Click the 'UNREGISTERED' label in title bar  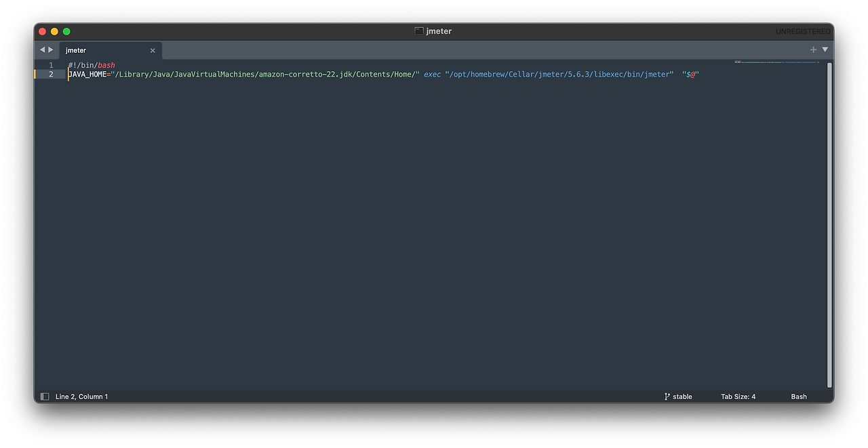[803, 31]
